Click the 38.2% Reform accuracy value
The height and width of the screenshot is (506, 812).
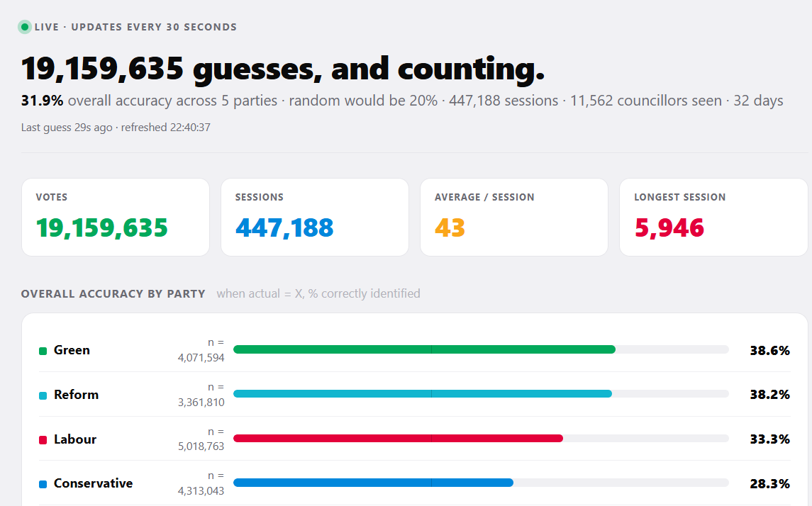(770, 395)
